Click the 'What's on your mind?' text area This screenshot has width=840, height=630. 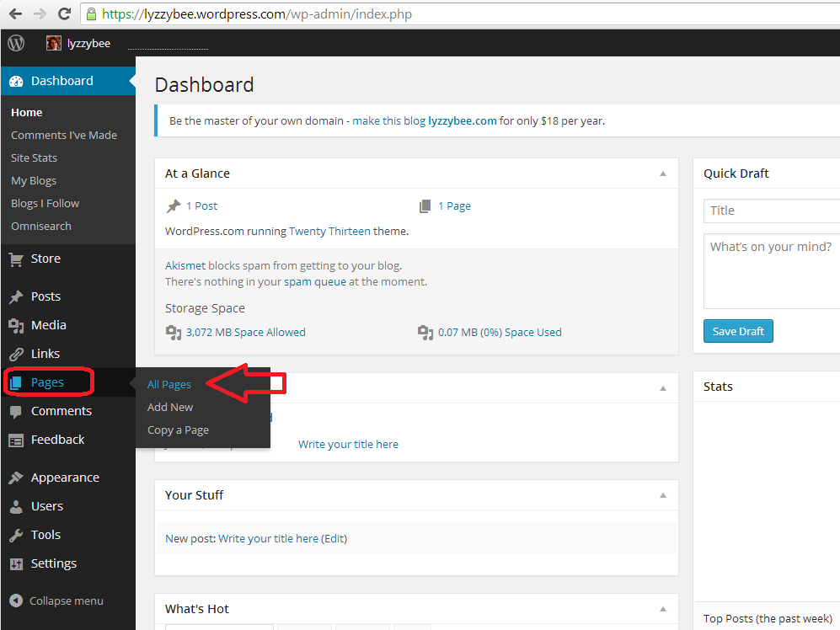[x=772, y=271]
